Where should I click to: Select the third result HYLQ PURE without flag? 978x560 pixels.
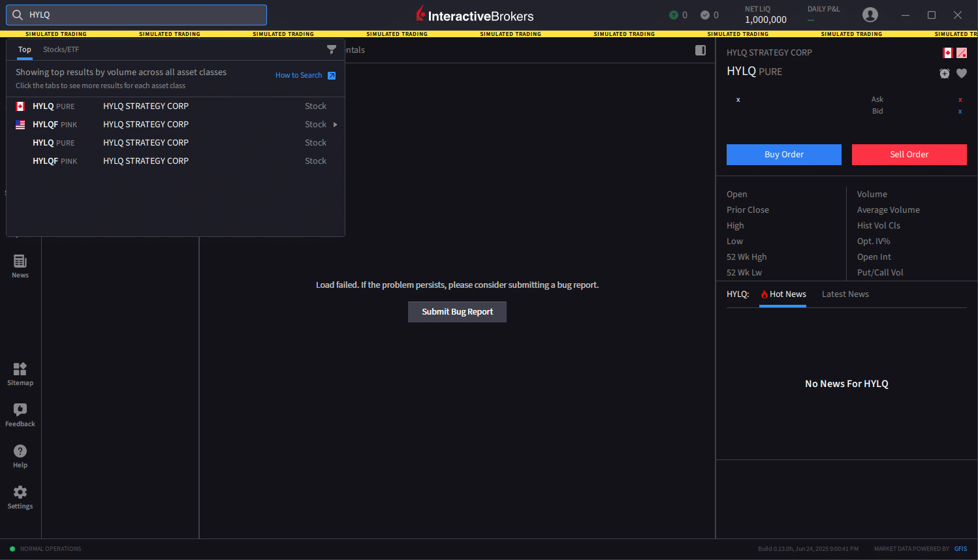[x=176, y=143]
